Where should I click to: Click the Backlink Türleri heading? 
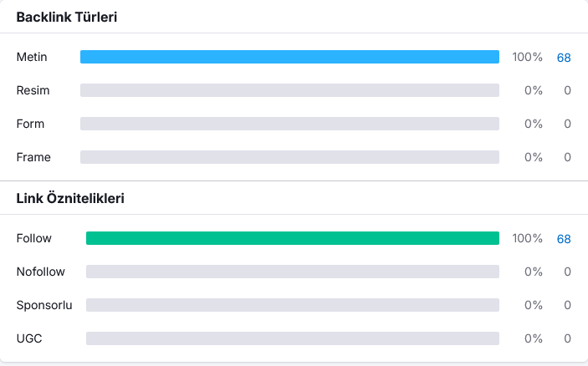click(x=66, y=17)
